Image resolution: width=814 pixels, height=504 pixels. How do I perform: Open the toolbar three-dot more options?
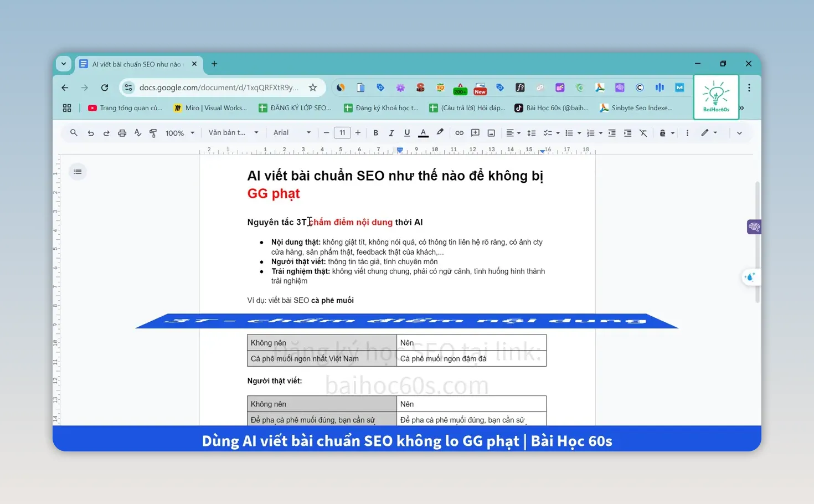click(x=687, y=133)
